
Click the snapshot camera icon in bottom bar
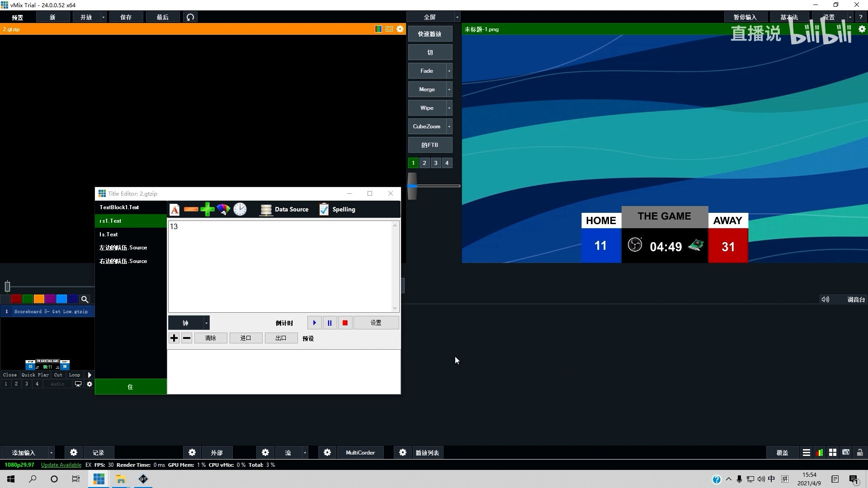click(x=846, y=453)
